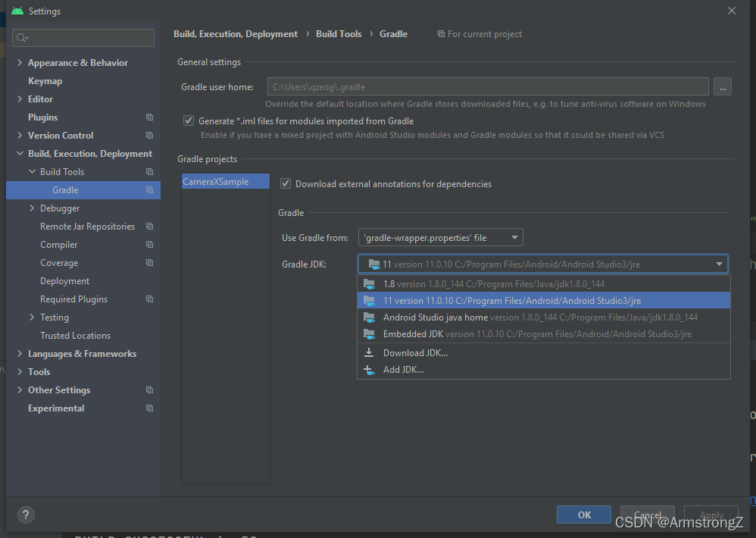Uncheck "Download external annotations for dependencies"
Image resolution: width=756 pixels, height=538 pixels.
click(286, 183)
